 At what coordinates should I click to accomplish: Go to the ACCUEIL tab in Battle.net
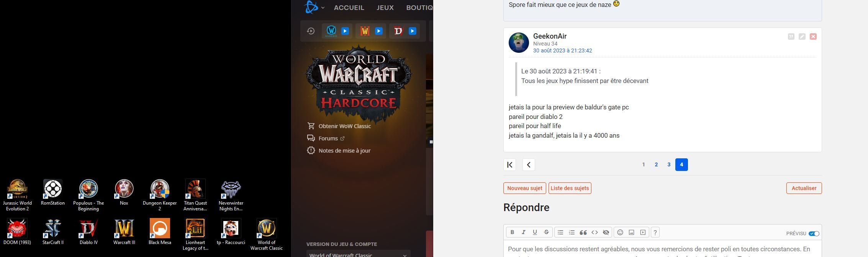(349, 8)
